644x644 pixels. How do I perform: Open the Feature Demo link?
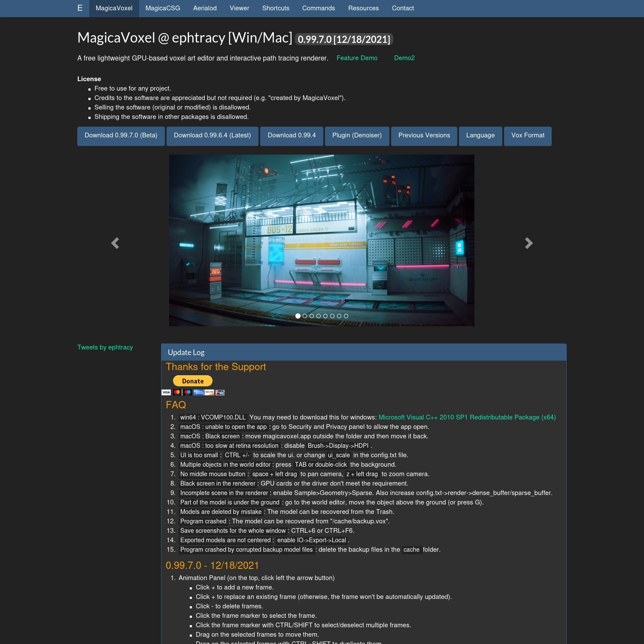357,58
